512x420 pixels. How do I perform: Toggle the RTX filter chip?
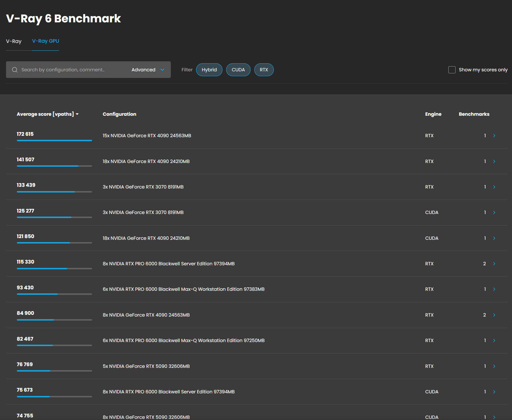264,70
